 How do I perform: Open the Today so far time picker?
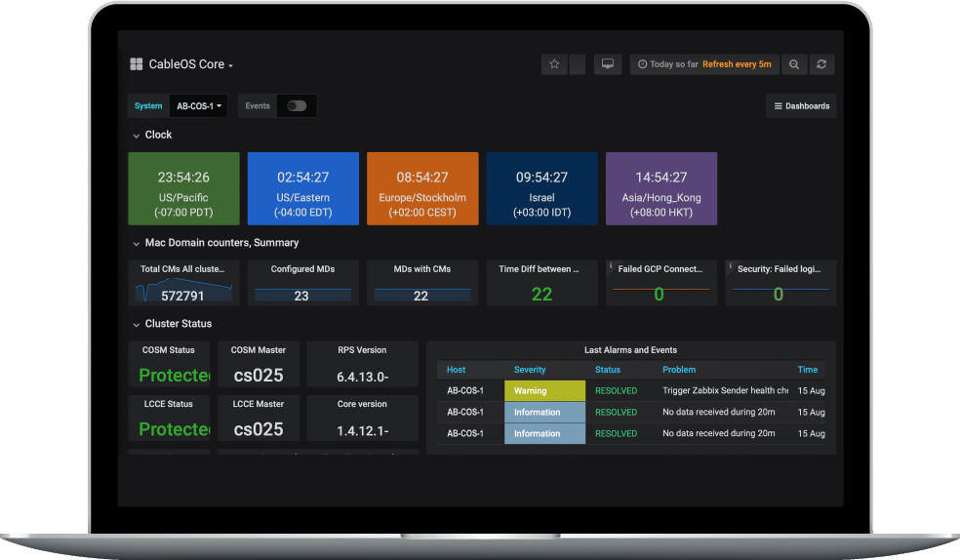click(704, 64)
